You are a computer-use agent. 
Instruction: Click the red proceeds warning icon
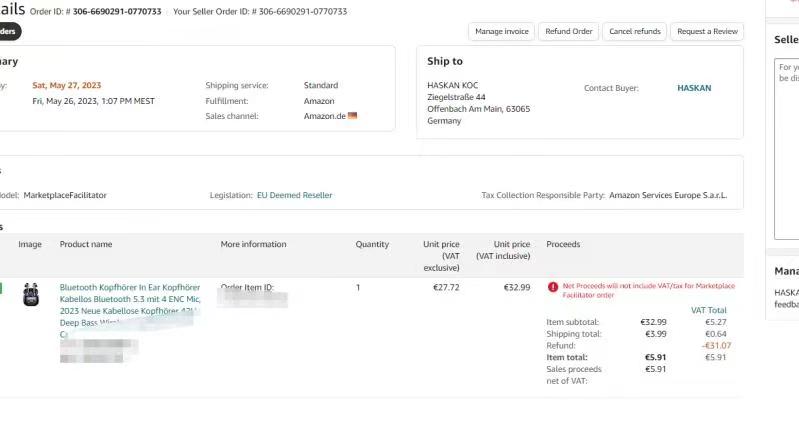click(x=553, y=287)
